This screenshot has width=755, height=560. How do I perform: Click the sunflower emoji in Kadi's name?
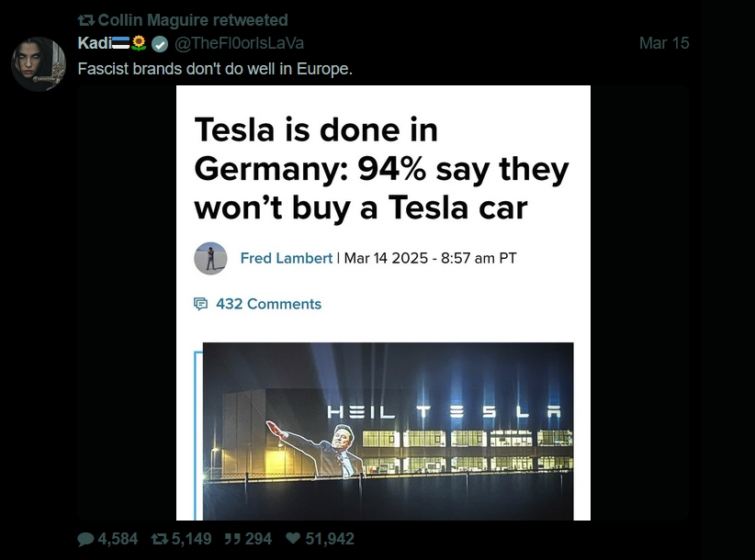pos(140,43)
